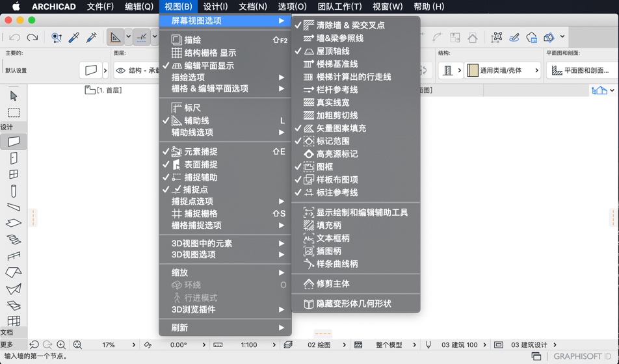The height and width of the screenshot is (364, 619).
Task: Click the find and select magnifier icon
Action: point(57,38)
